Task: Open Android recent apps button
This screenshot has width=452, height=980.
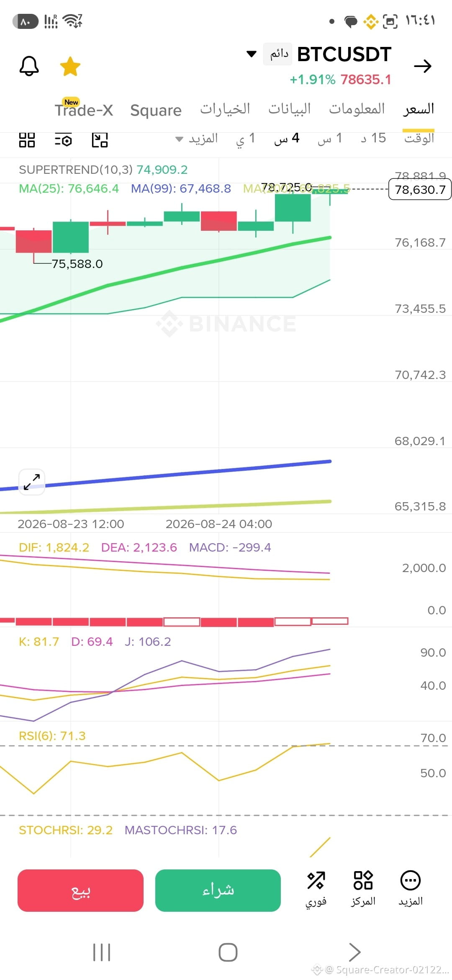Action: (x=102, y=952)
